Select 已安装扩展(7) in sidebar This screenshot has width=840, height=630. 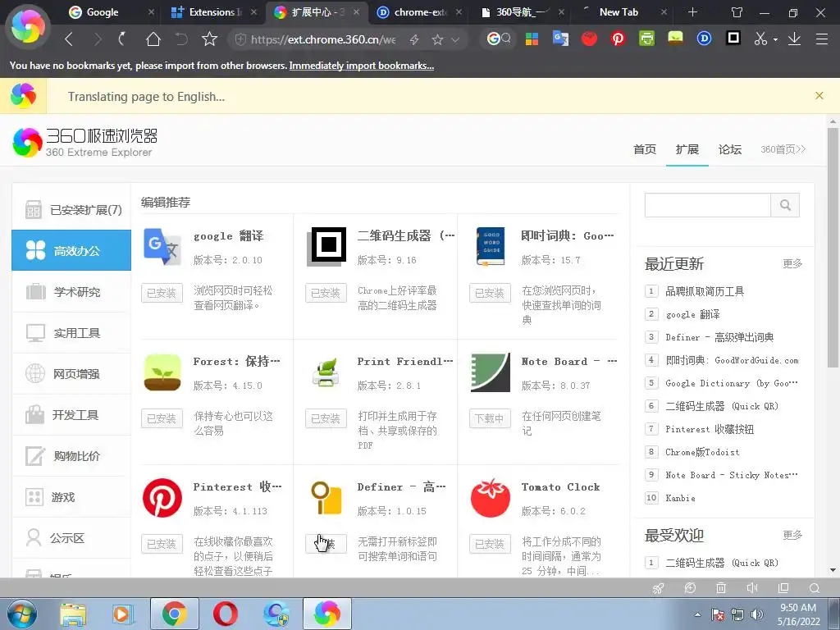point(72,209)
